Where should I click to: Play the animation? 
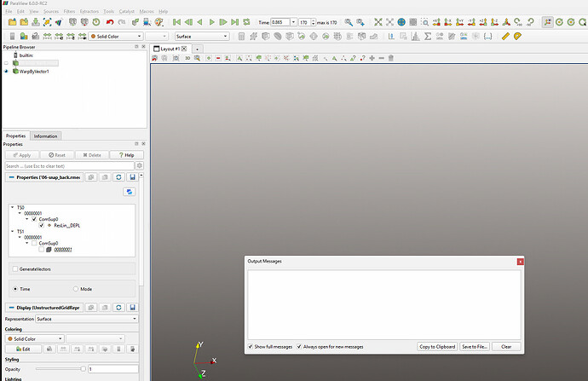pyautogui.click(x=211, y=22)
